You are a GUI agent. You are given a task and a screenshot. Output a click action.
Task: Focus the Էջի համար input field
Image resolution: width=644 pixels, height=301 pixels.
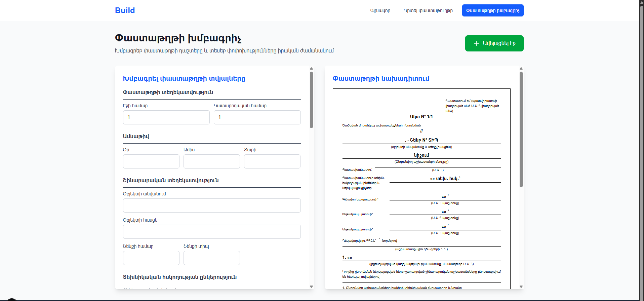point(166,117)
